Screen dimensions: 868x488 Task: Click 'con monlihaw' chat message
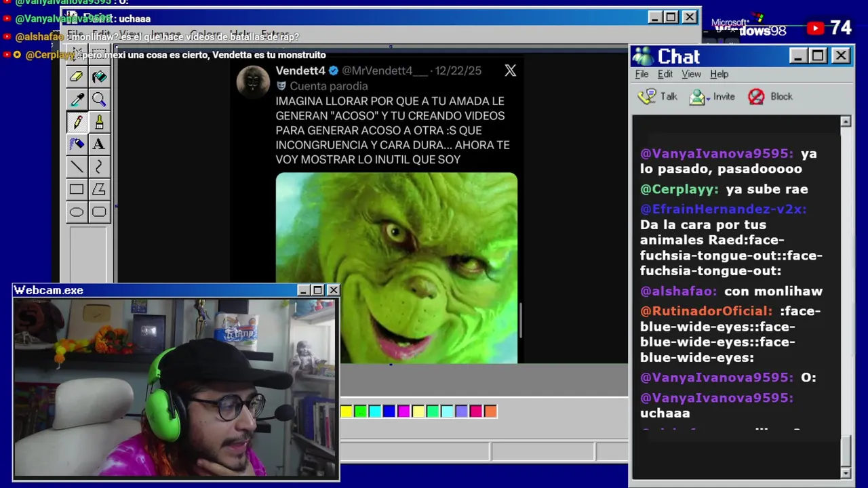[773, 291]
